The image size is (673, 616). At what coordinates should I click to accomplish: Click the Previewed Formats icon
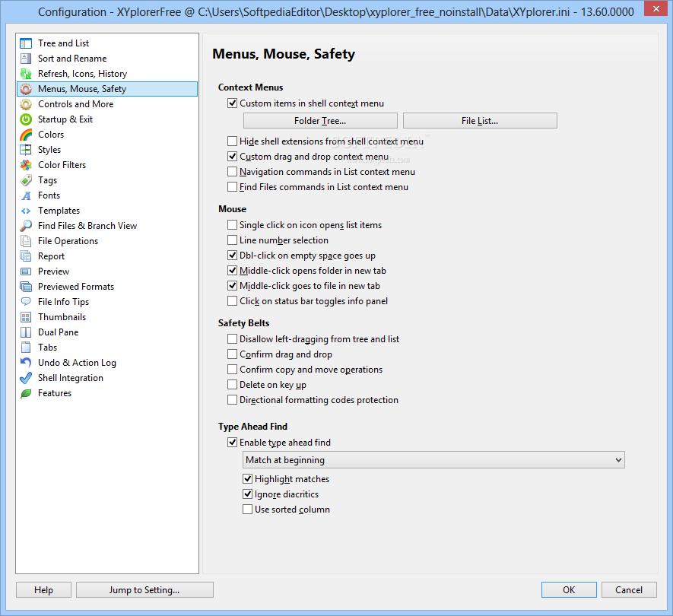coord(26,287)
